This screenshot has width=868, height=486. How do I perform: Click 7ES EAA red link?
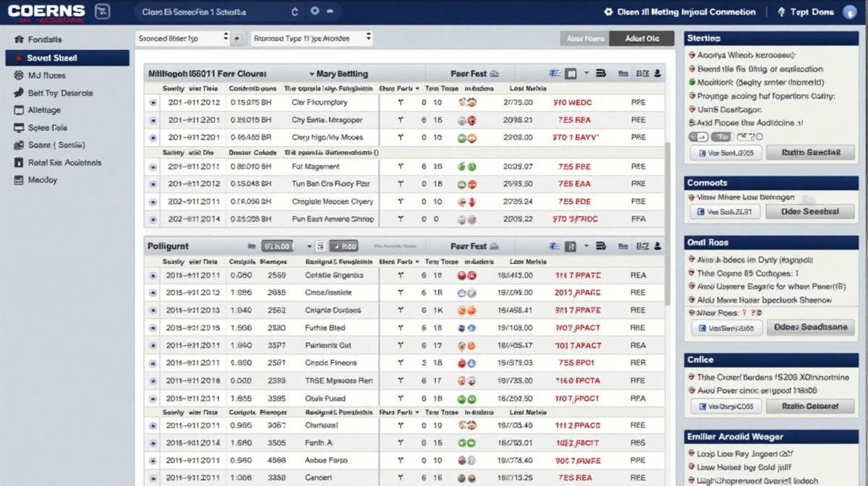coord(574,184)
